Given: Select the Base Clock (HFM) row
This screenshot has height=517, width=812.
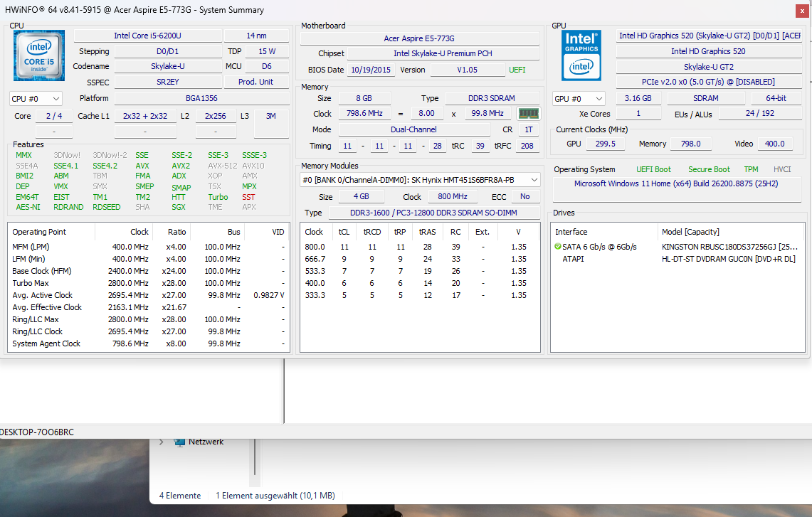Looking at the screenshot, I should click(x=148, y=271).
